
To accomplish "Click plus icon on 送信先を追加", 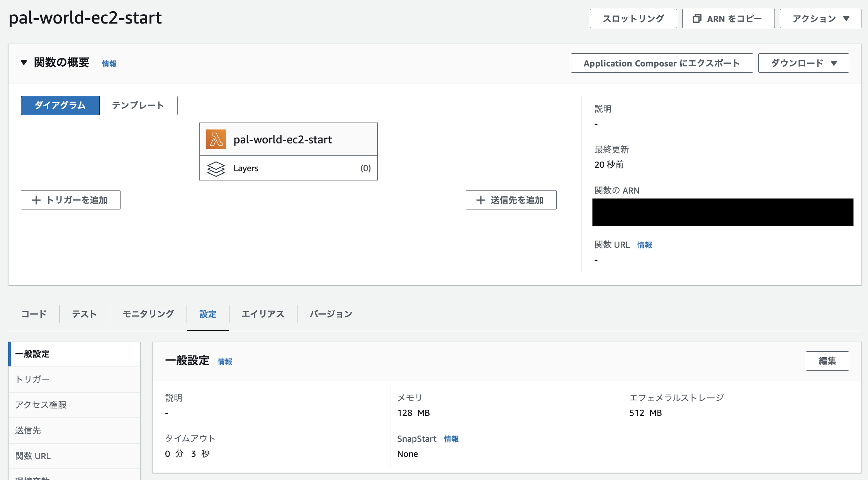I will 481,200.
